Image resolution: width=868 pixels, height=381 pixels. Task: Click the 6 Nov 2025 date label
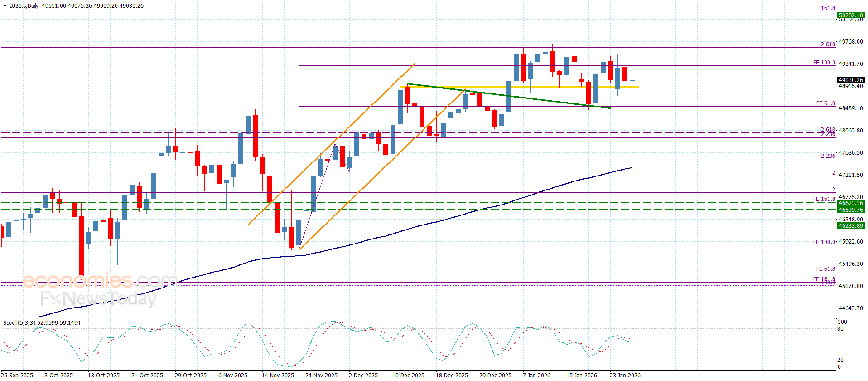click(233, 375)
